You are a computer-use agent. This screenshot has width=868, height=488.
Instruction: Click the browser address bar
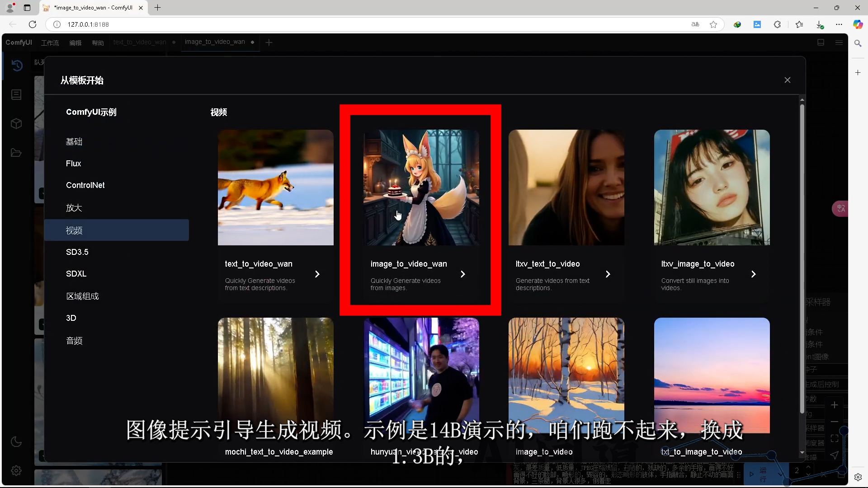pyautogui.click(x=362, y=24)
